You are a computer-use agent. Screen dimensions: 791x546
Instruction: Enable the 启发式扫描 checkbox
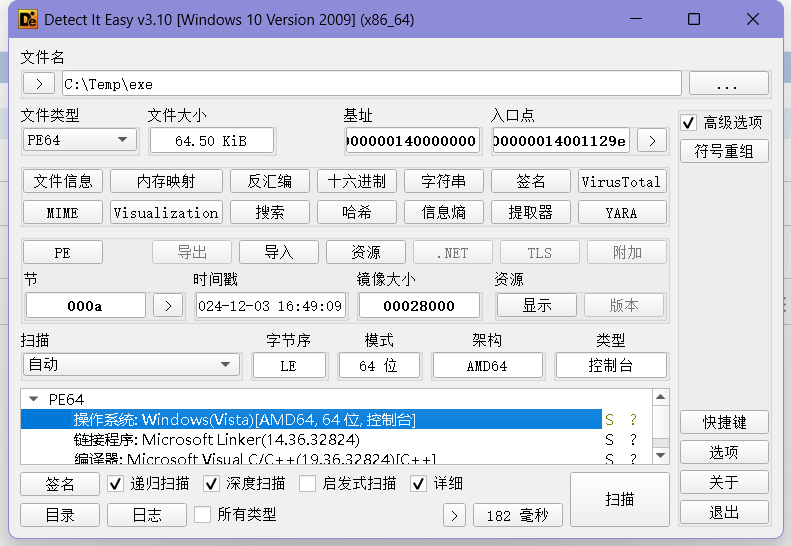[307, 483]
